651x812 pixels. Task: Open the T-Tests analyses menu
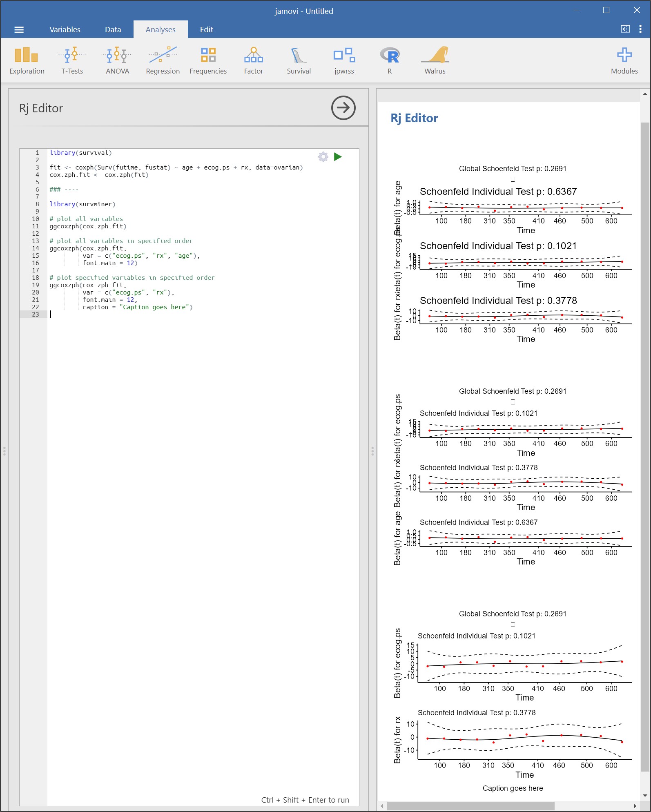point(72,60)
